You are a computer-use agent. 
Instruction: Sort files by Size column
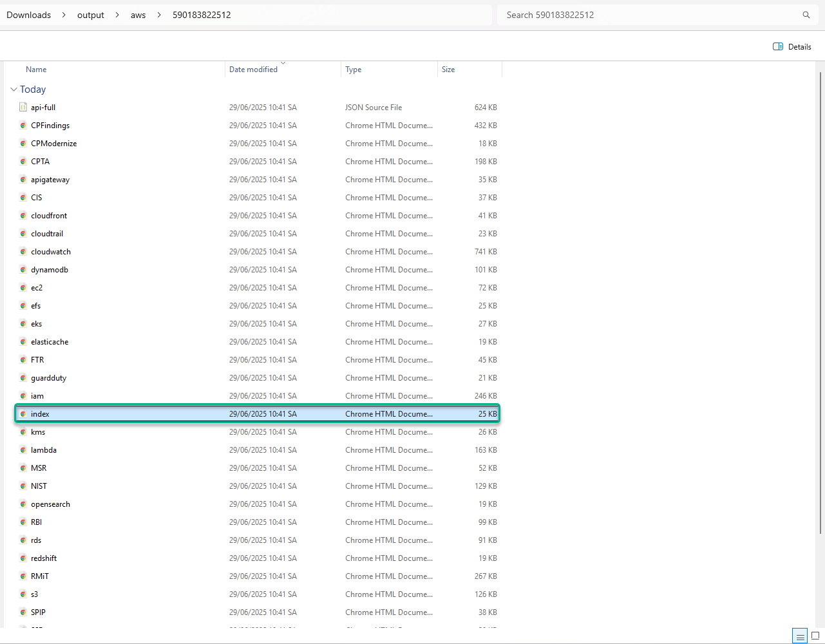[448, 70]
